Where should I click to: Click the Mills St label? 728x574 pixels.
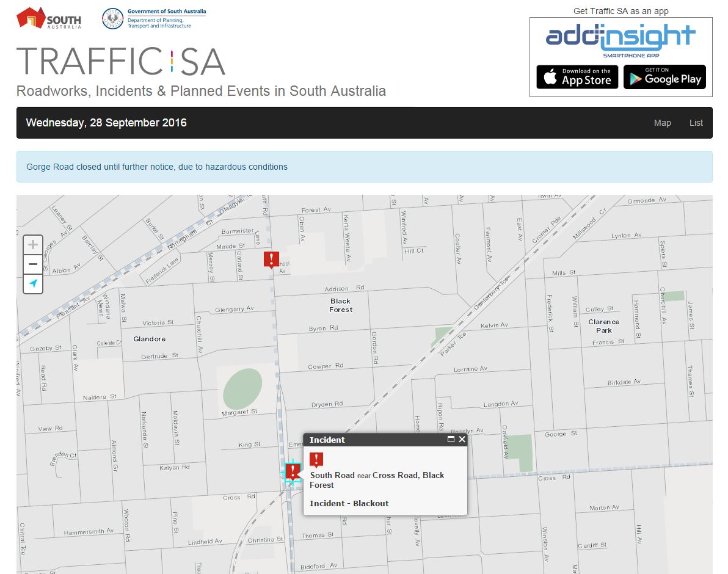tap(564, 272)
